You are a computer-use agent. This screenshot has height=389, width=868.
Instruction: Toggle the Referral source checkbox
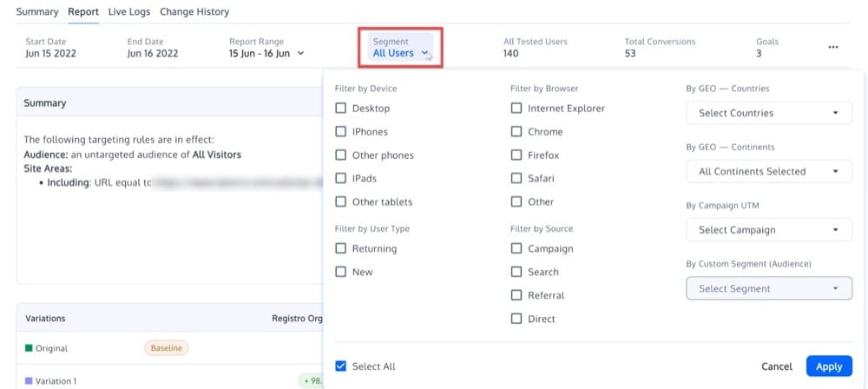(x=516, y=295)
